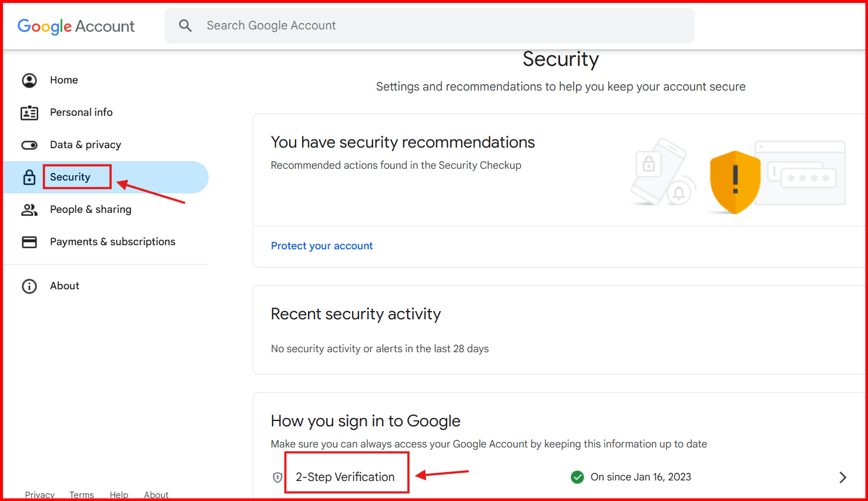The width and height of the screenshot is (868, 501).
Task: Go to Payments & subscriptions section
Action: 113,242
